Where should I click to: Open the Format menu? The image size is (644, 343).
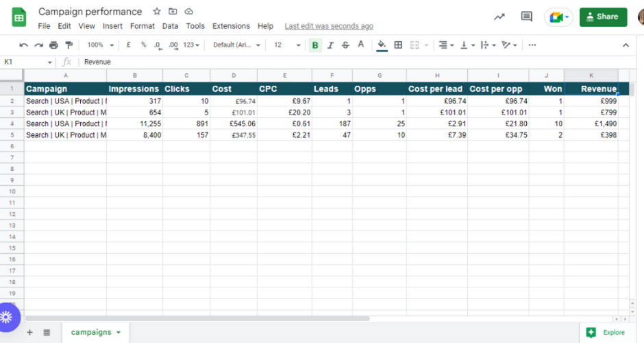143,26
